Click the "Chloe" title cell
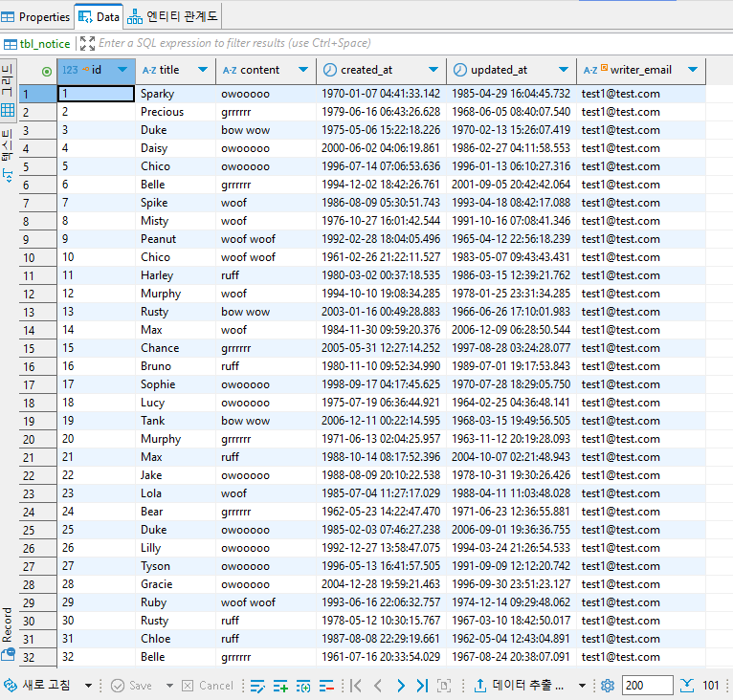Viewport: 733px width, 700px height. [176, 639]
